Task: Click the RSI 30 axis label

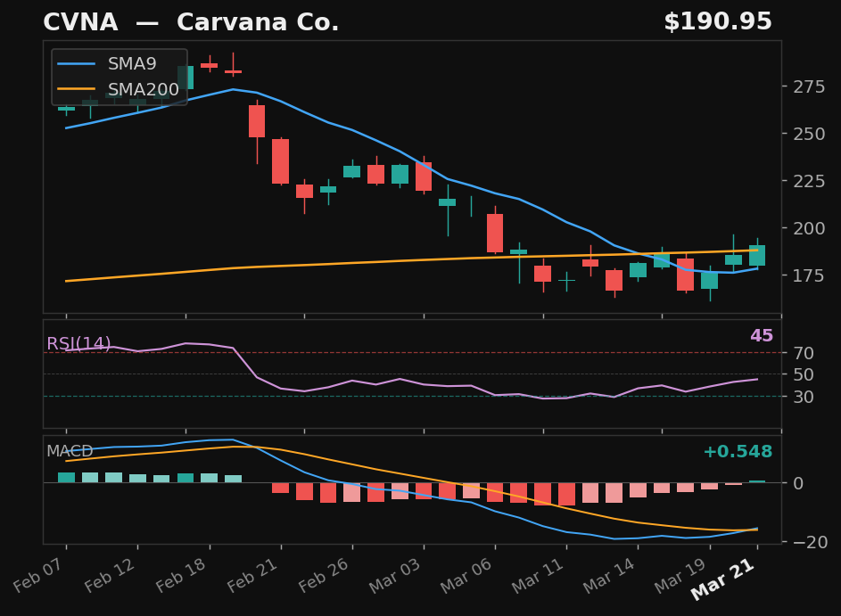Action: pyautogui.click(x=804, y=396)
